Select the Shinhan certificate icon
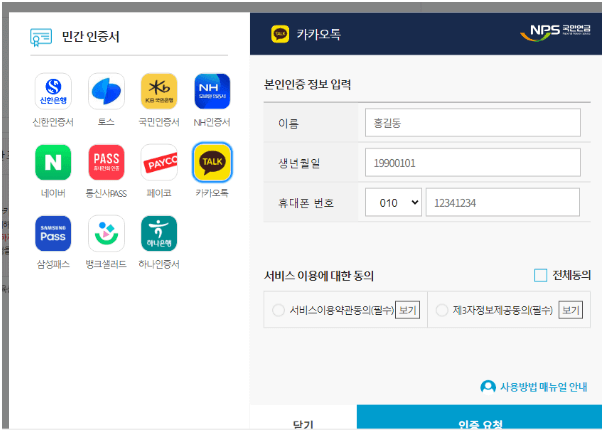 [53, 92]
